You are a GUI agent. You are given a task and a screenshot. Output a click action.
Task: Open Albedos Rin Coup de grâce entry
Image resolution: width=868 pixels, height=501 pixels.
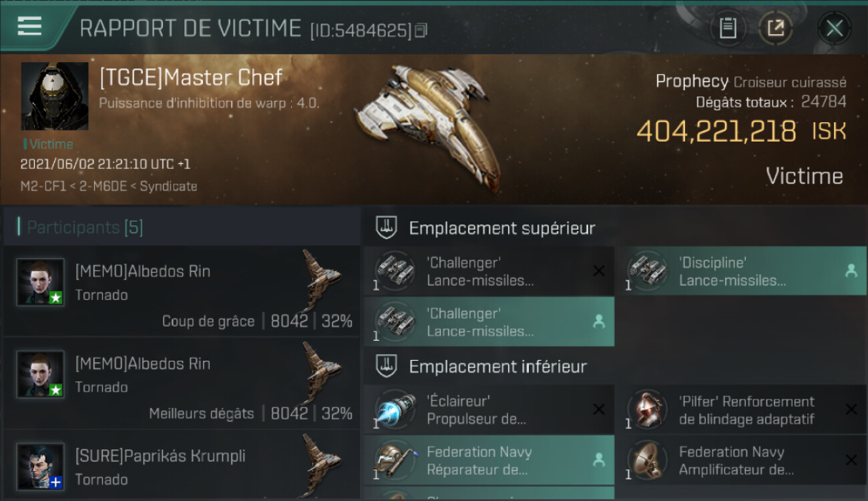click(182, 291)
